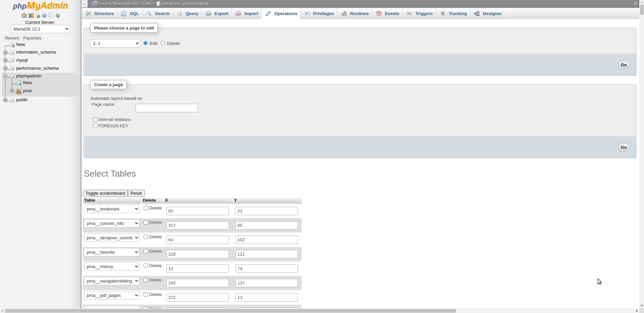Click the database icon next to mysql
The width and height of the screenshot is (644, 313).
pos(12,60)
